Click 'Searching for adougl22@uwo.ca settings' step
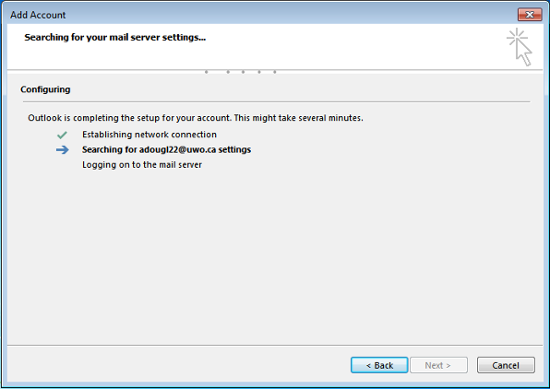550x389 pixels. point(167,150)
